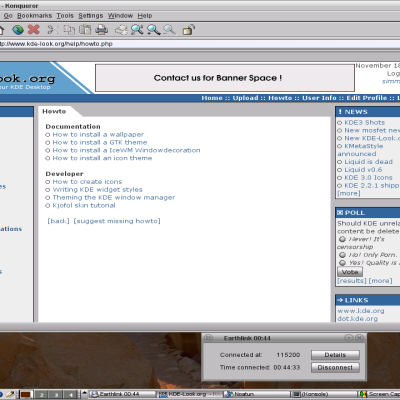400x400 pixels.
Task: Open the www.kde.org link
Action: (x=361, y=311)
